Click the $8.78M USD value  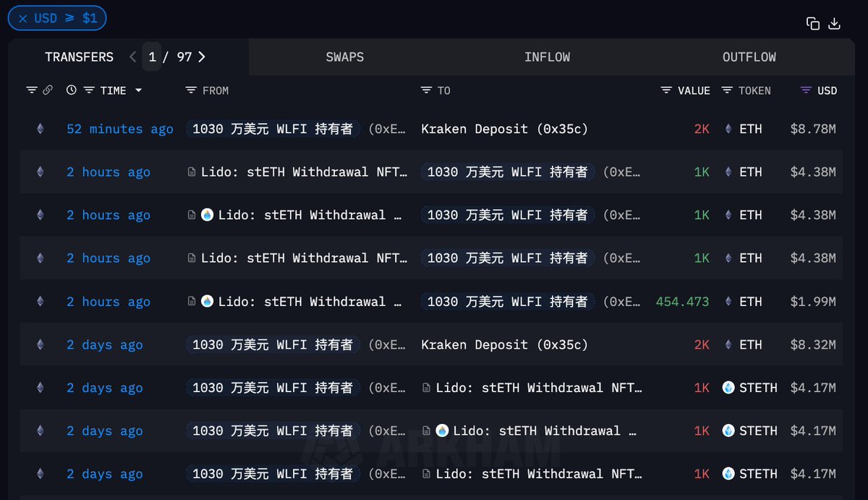click(x=813, y=129)
